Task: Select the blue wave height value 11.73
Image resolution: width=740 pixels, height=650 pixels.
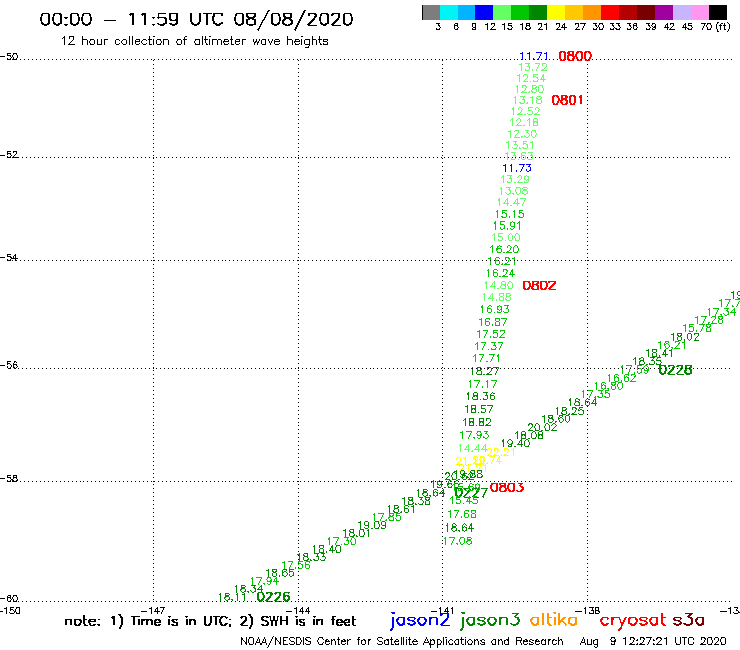Action: pyautogui.click(x=517, y=168)
